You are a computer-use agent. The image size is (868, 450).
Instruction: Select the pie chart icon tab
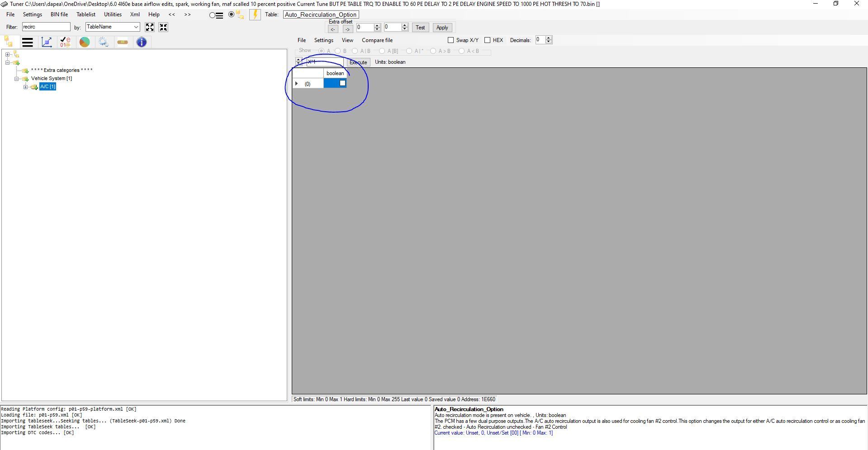(85, 42)
